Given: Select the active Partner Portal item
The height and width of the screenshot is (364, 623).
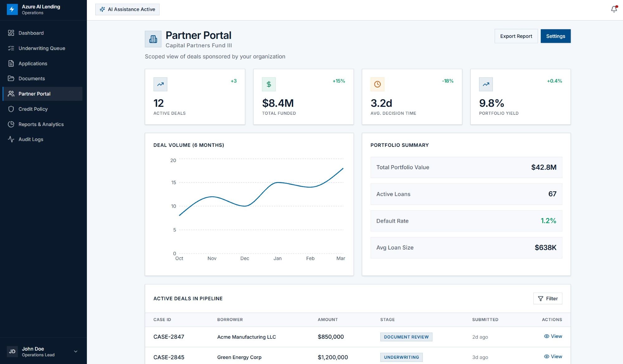Looking at the screenshot, I should coord(42,94).
